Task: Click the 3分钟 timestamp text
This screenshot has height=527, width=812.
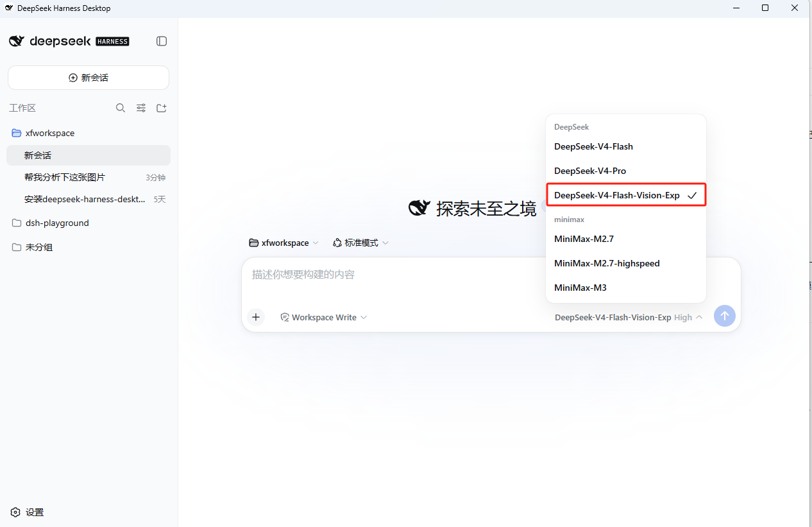Action: [155, 178]
